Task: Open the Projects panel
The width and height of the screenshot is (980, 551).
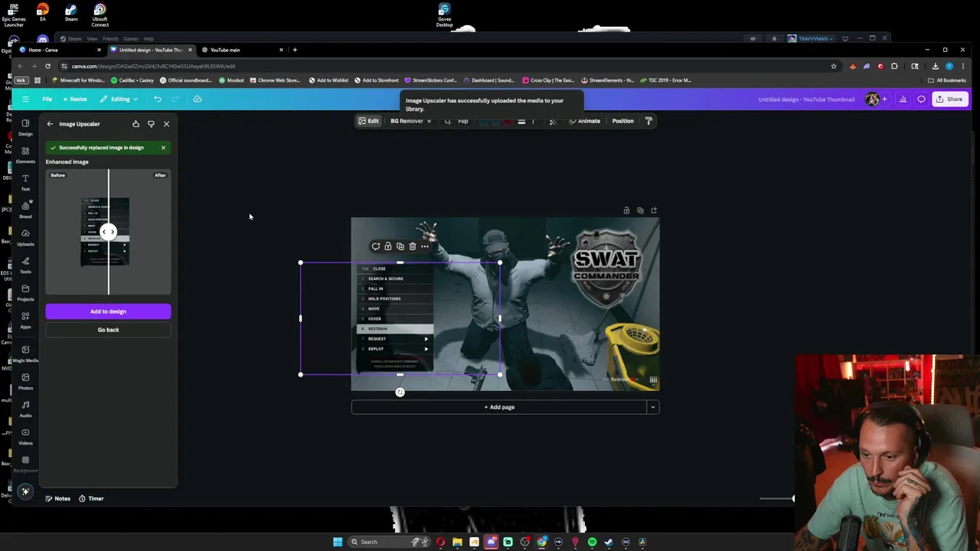Action: point(25,292)
